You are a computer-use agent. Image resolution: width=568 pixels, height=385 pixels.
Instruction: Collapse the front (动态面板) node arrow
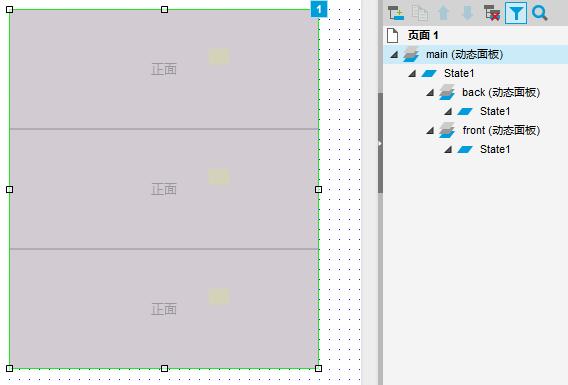430,130
